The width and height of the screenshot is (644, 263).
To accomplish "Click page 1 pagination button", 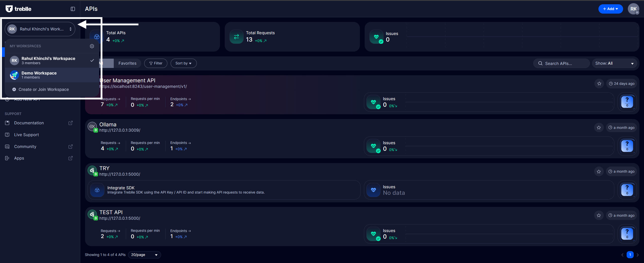I will click(630, 255).
